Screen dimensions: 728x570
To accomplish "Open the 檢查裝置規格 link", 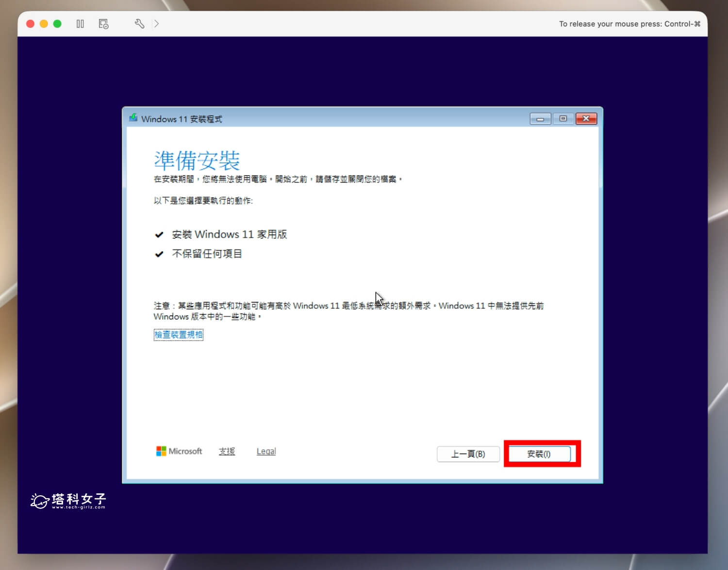I will (179, 335).
